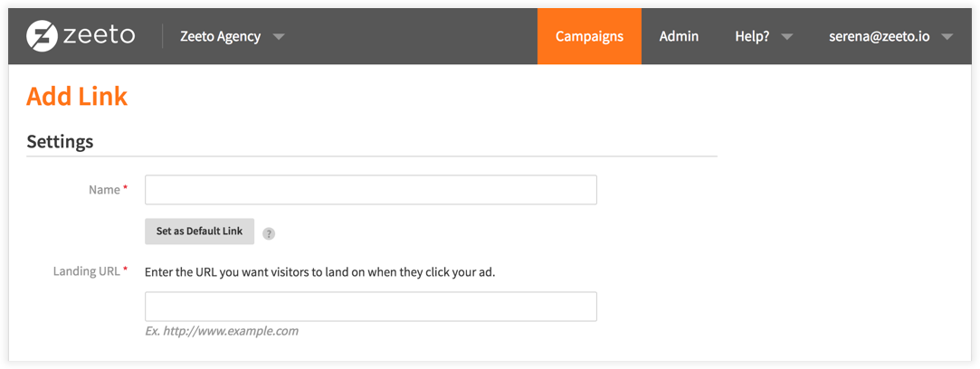
Task: Click the zeeto wordmark text
Action: tap(99, 36)
